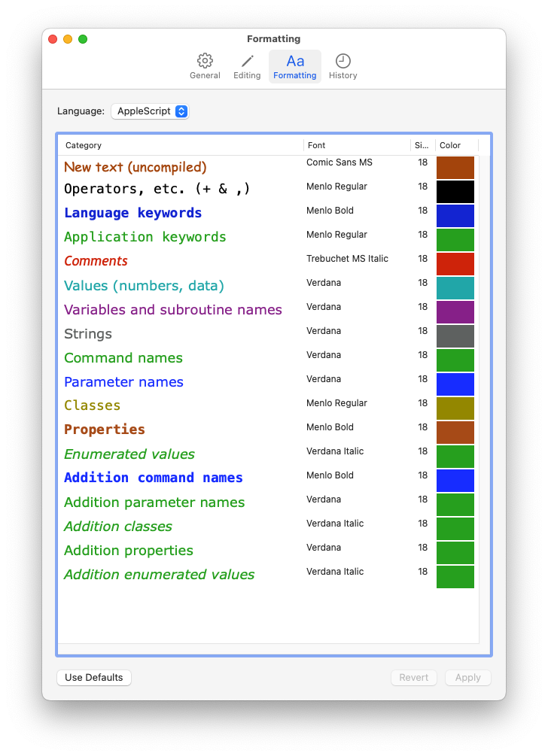The height and width of the screenshot is (756, 548).
Task: Click the gray Strings color swatch
Action: [455, 336]
